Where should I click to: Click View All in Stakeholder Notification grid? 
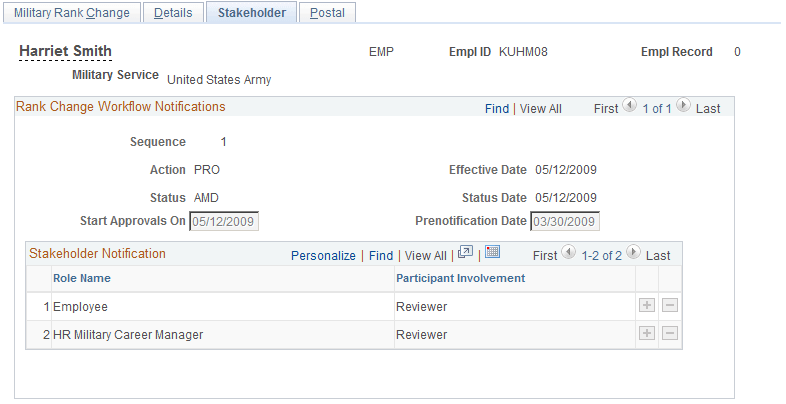coord(426,256)
